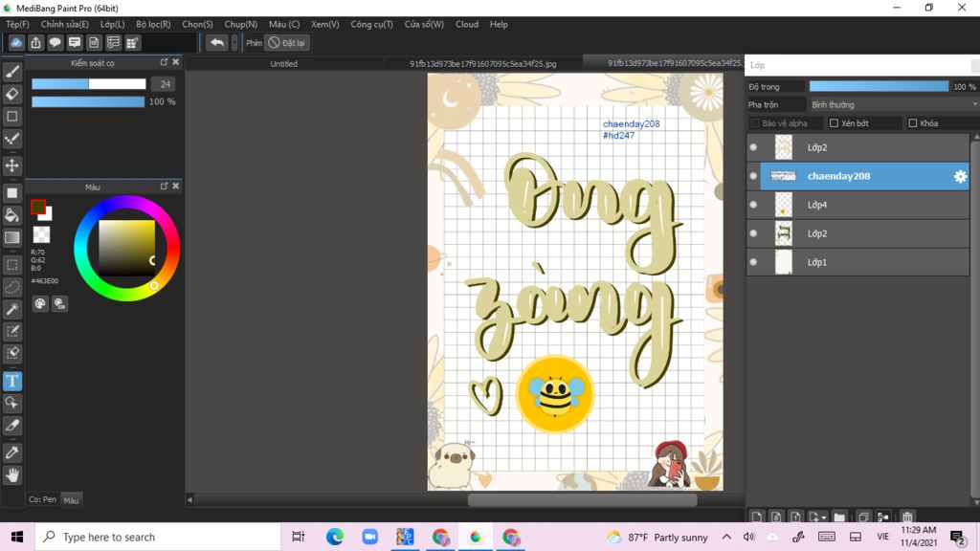Open the Cloud menu
Screen dimensions: 980x551
(467, 24)
